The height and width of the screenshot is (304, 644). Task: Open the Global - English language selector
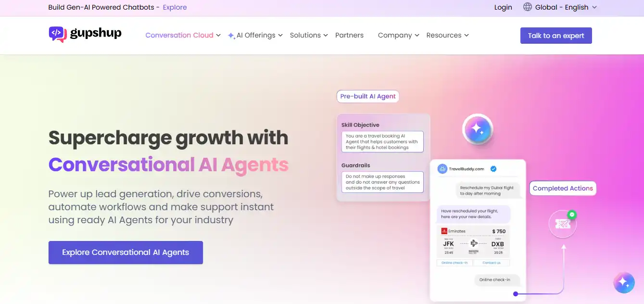pos(560,7)
